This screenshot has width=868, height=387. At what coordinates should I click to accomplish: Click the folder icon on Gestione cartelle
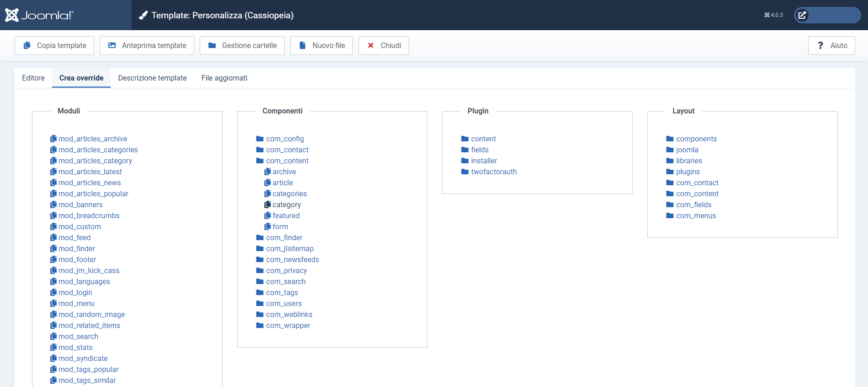pos(212,45)
